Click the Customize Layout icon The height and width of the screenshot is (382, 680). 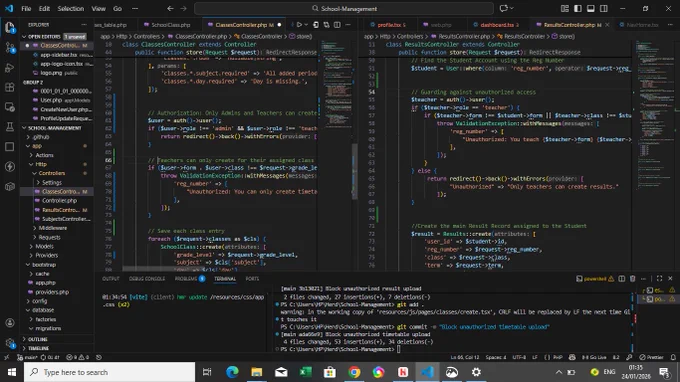(x=565, y=8)
